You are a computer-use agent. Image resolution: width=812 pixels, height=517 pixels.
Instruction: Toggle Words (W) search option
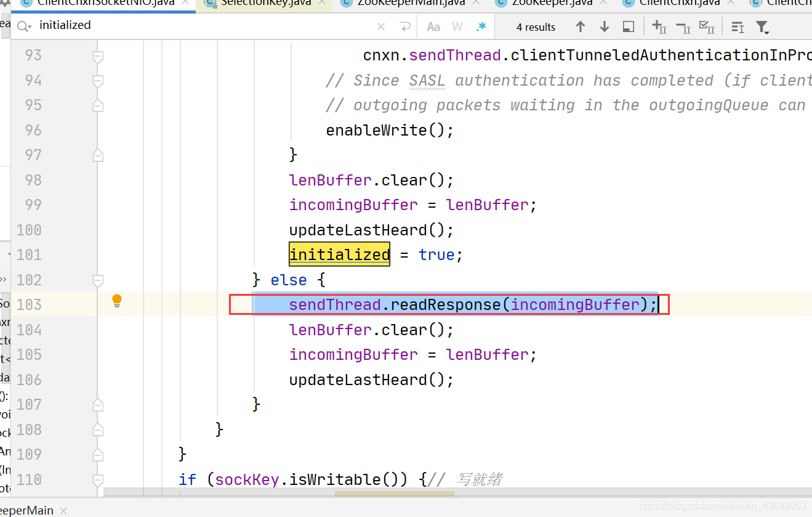coord(457,26)
